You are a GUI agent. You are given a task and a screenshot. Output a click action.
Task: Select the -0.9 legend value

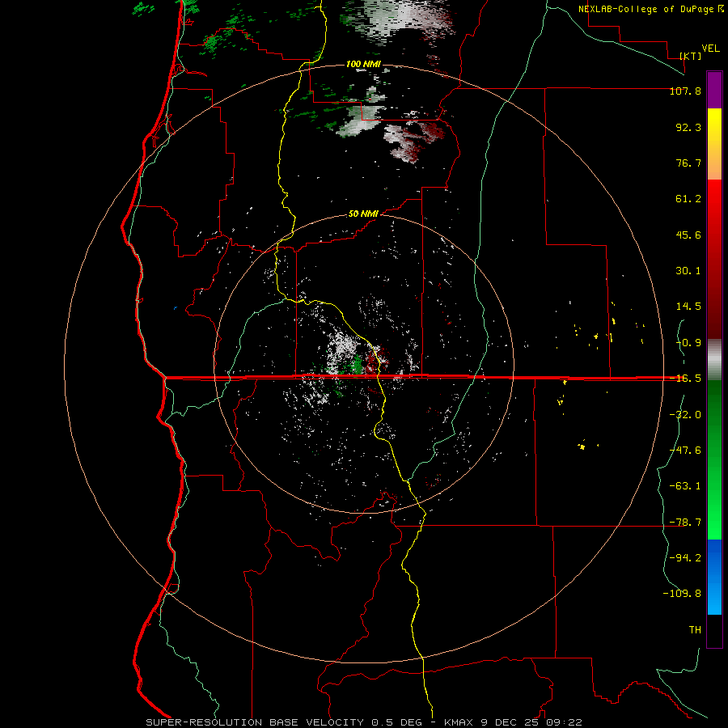[x=688, y=343]
